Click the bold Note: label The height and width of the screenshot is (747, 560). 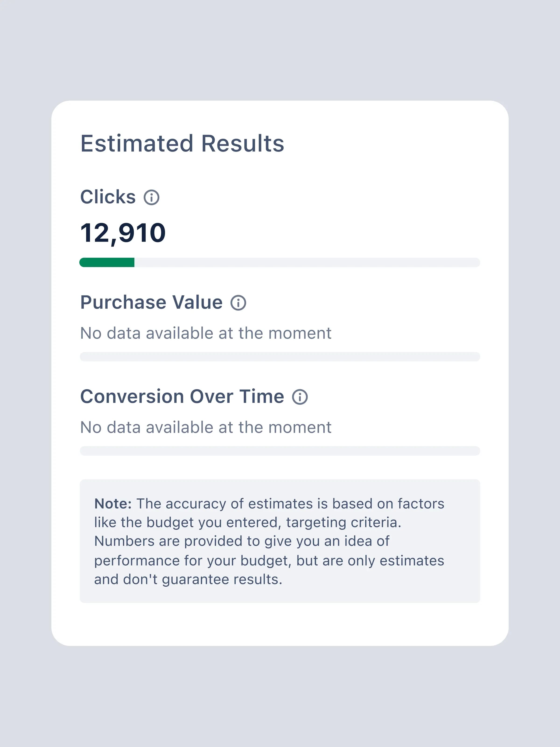pos(113,504)
